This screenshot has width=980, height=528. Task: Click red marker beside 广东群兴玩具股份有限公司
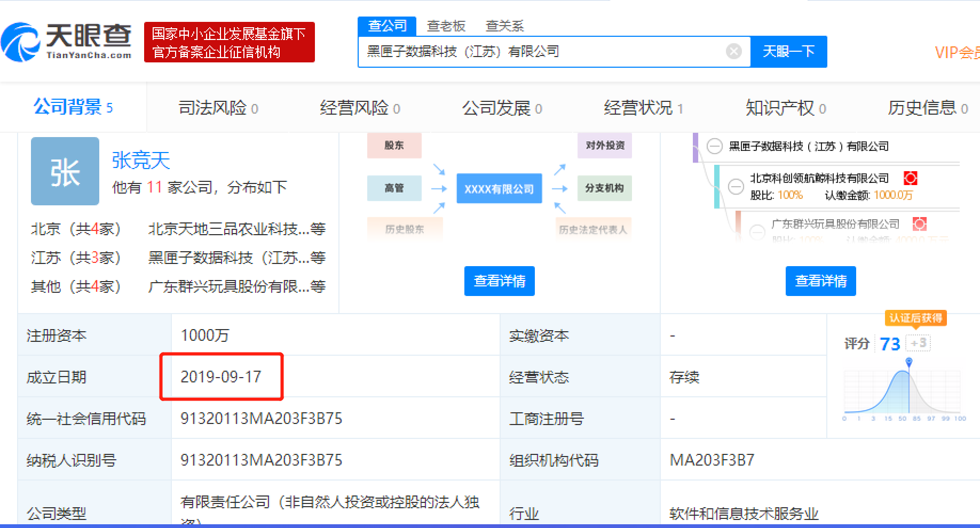click(919, 223)
